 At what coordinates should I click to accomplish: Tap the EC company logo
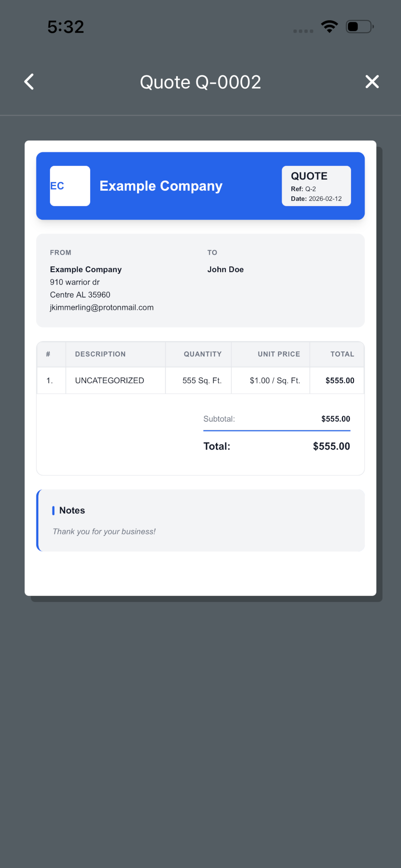pos(70,186)
